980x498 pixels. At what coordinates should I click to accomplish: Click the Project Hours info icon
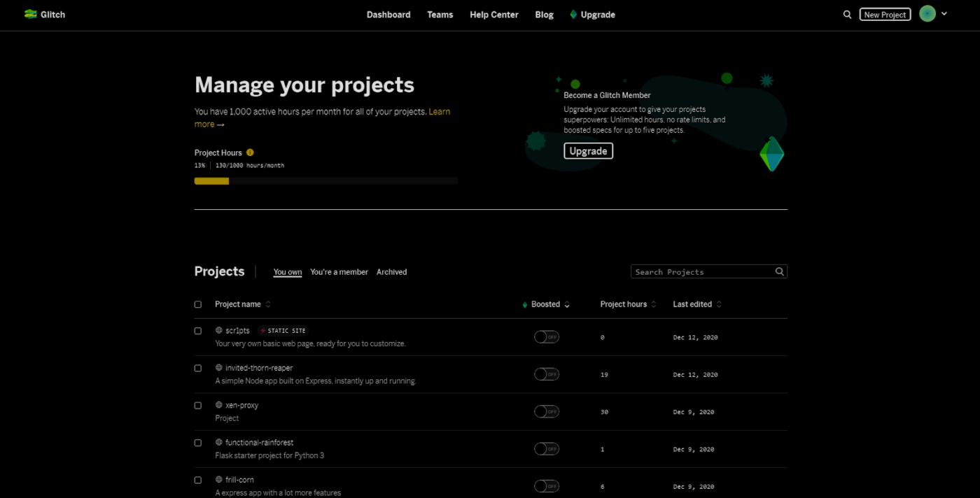coord(250,152)
